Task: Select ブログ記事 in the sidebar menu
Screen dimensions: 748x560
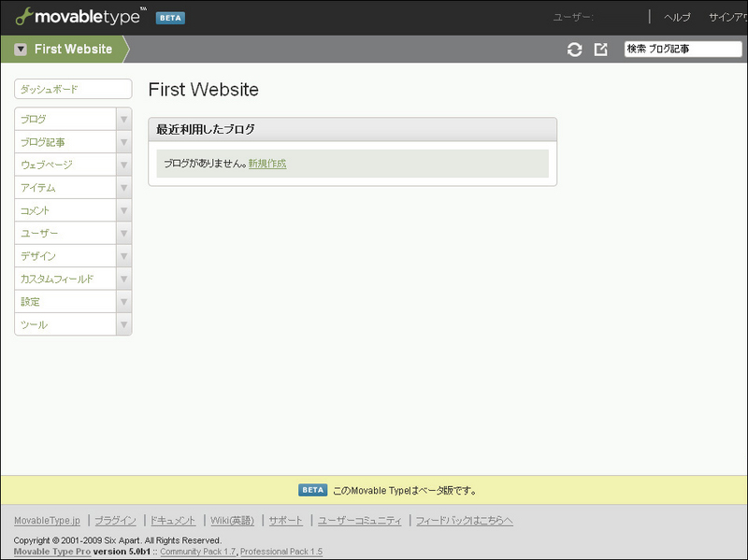Action: 65,142
